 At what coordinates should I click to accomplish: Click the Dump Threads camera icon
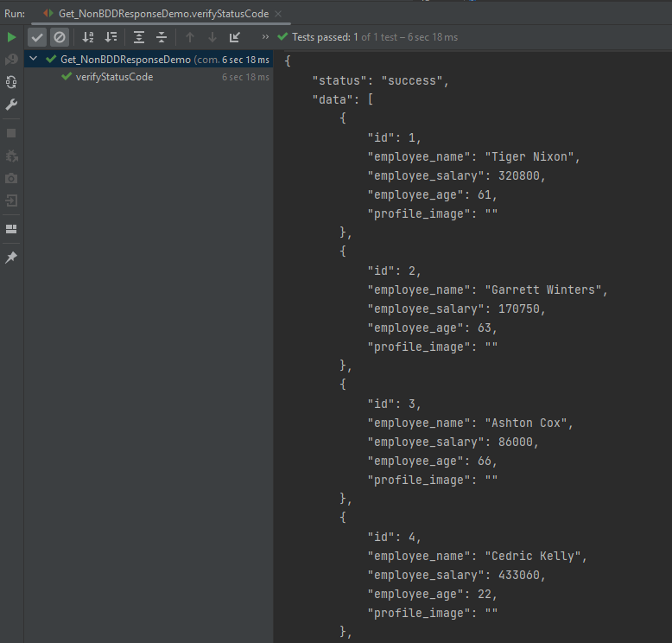click(11, 178)
